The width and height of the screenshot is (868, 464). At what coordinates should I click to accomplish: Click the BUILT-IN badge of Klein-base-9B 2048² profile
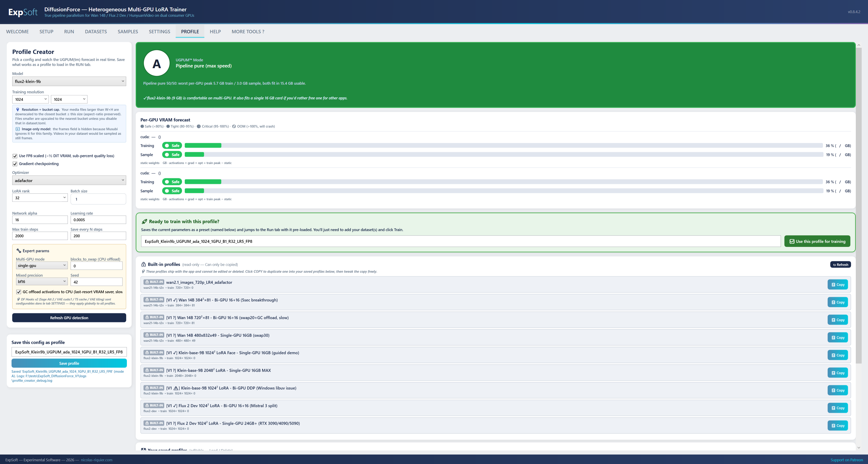click(154, 370)
